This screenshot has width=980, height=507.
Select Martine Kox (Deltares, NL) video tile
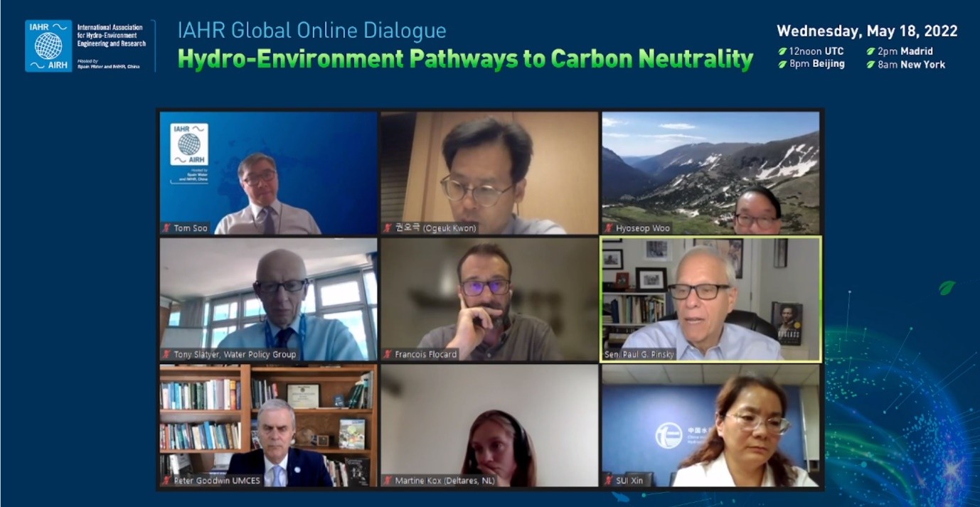point(489,426)
